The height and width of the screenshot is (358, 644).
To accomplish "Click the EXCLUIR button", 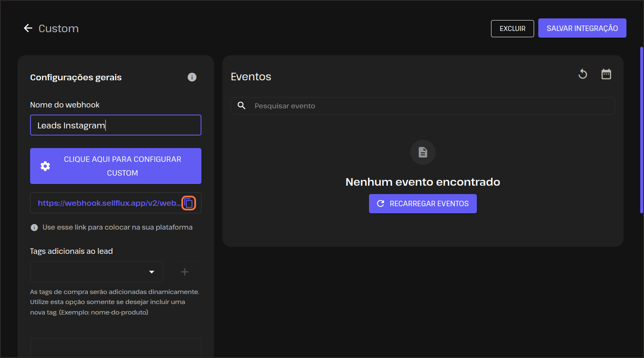I will point(512,29).
